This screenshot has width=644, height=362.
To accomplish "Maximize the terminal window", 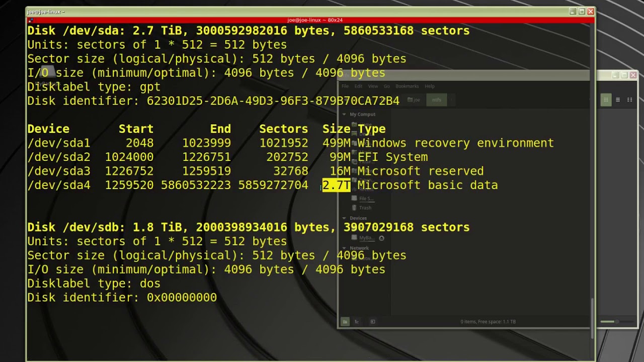I will [x=582, y=12].
